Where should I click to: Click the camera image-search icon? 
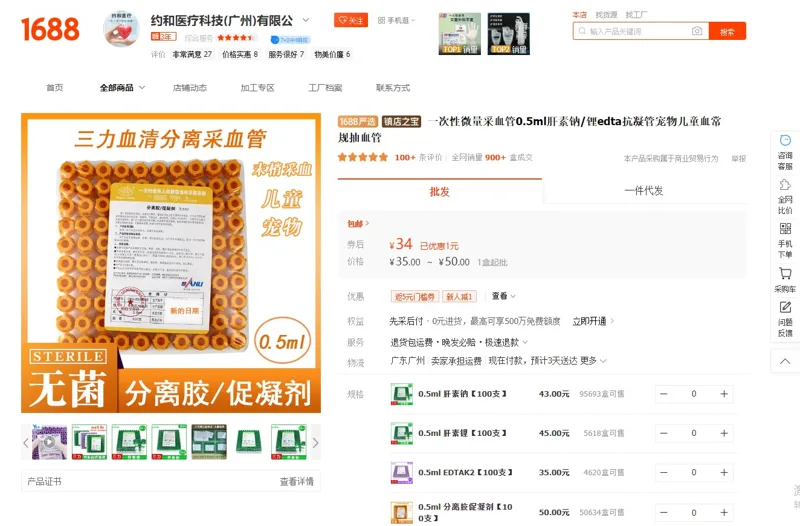[696, 31]
